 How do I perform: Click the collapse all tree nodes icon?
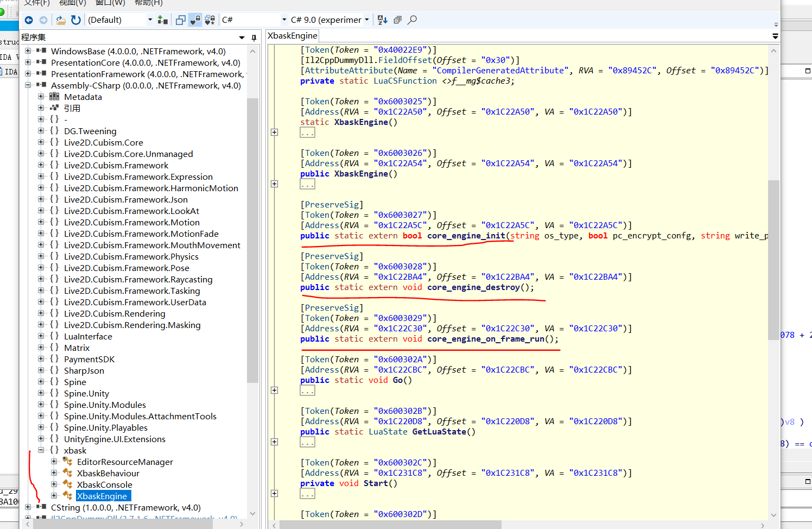(397, 20)
